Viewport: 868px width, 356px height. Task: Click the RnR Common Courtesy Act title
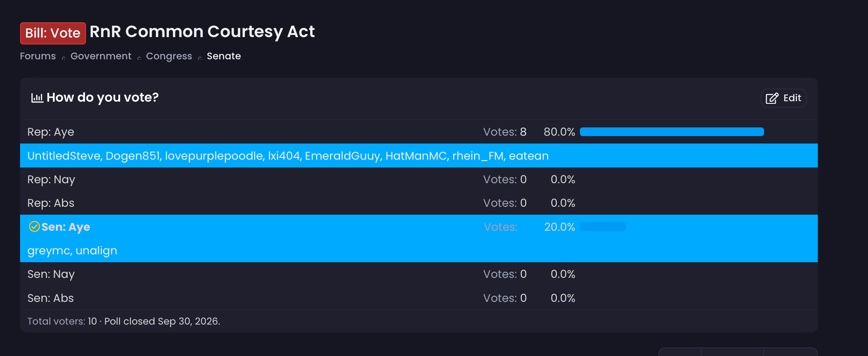202,32
